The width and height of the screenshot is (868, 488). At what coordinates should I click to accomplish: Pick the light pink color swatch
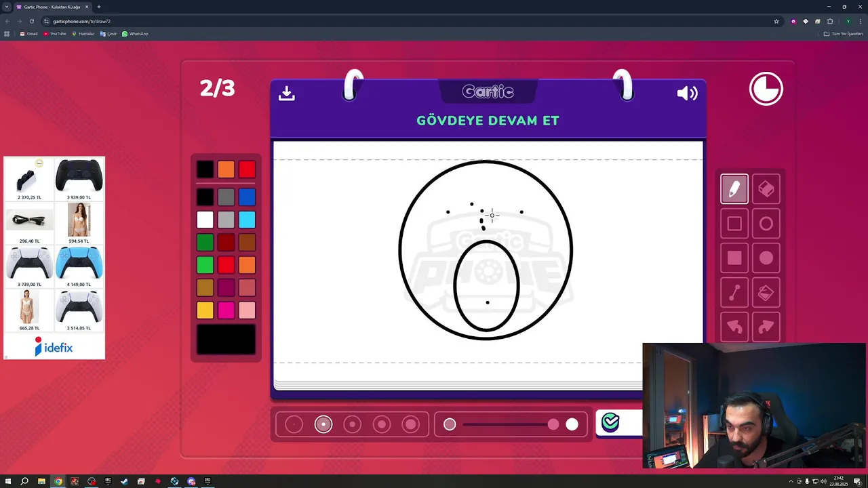(247, 310)
